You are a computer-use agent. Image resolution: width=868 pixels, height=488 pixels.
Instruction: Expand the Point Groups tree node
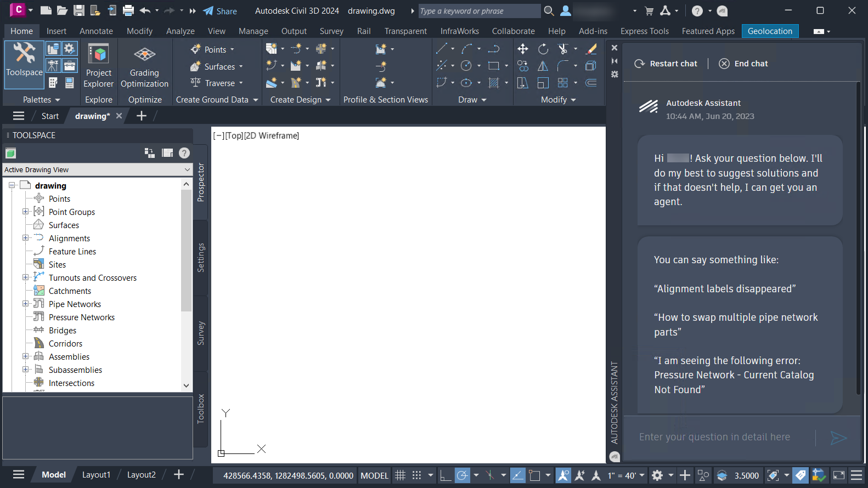[25, 212]
